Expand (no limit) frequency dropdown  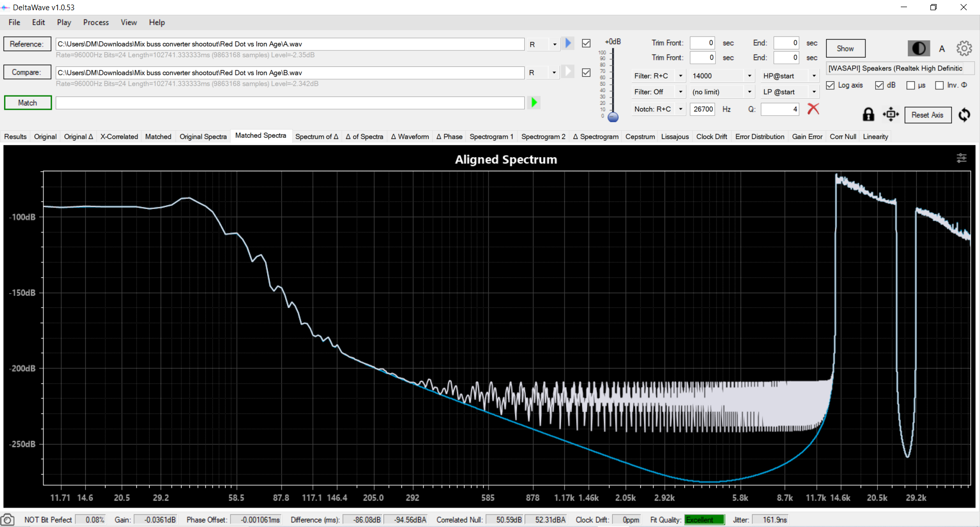pyautogui.click(x=750, y=92)
